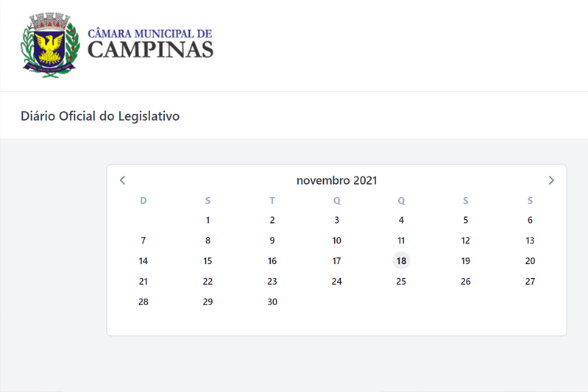Select day 25 in the calendar
Image resolution: width=588 pixels, height=392 pixels.
click(401, 282)
